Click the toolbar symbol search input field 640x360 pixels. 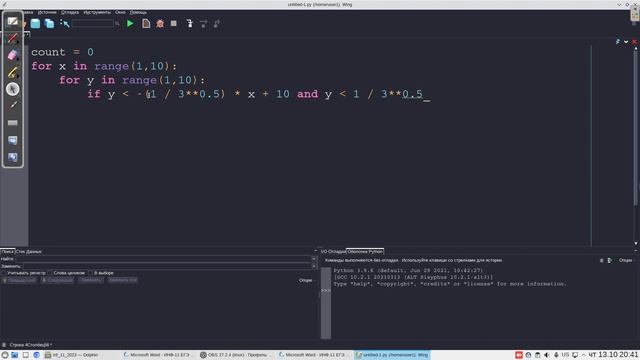click(93, 24)
